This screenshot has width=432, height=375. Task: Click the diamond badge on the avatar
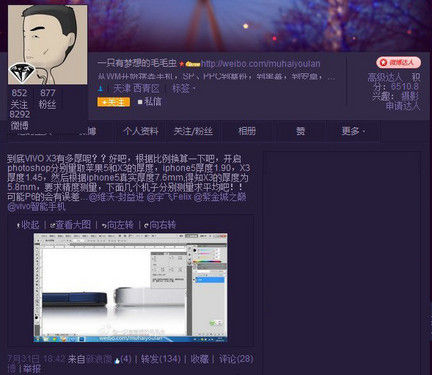point(22,73)
